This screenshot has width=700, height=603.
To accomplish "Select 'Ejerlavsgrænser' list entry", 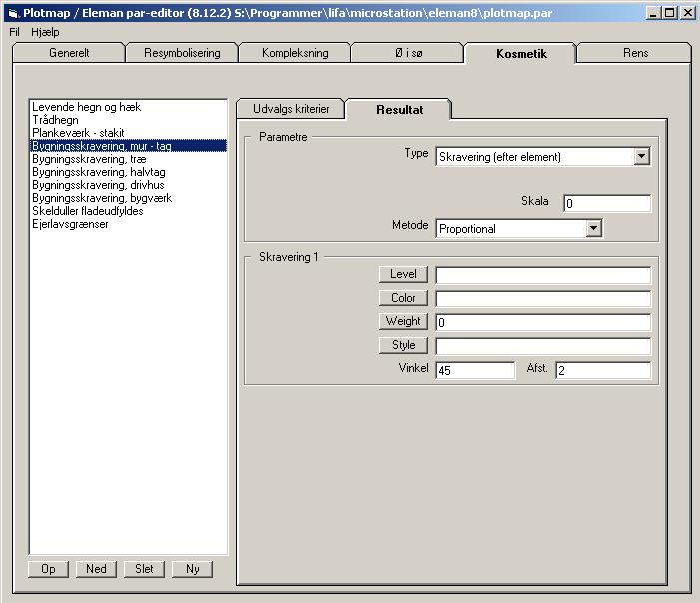I will pos(128,224).
